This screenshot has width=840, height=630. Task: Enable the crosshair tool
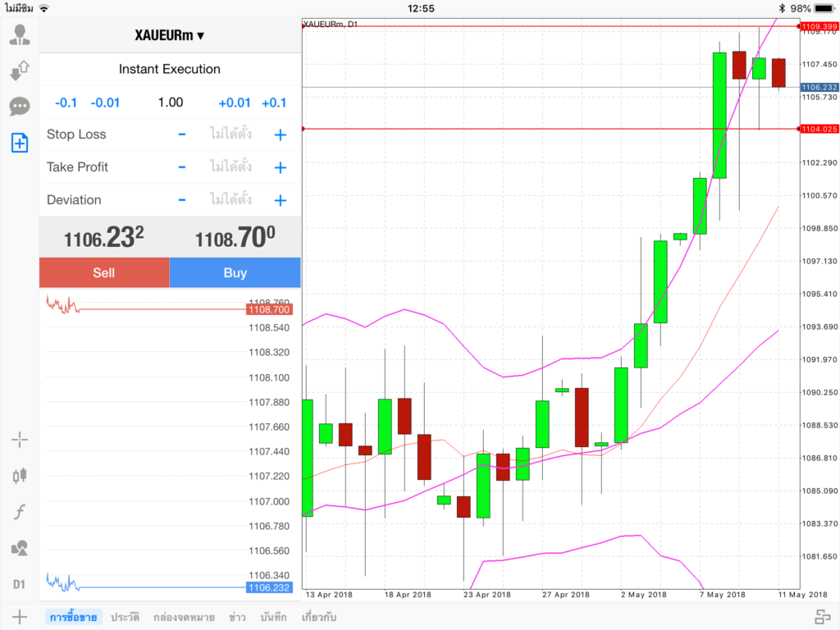point(20,440)
